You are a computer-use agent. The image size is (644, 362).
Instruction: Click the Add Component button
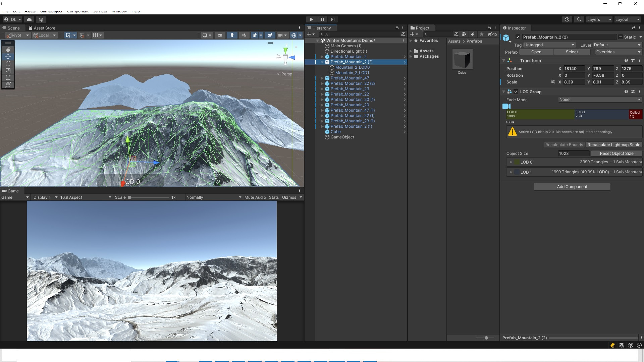(572, 187)
